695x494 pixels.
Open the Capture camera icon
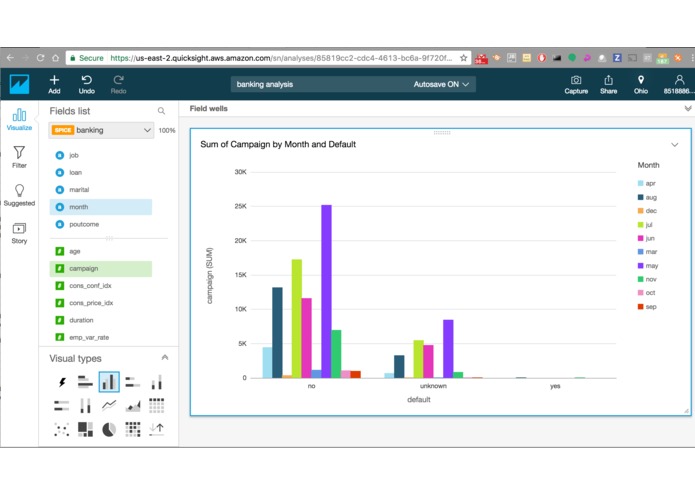[x=576, y=84]
